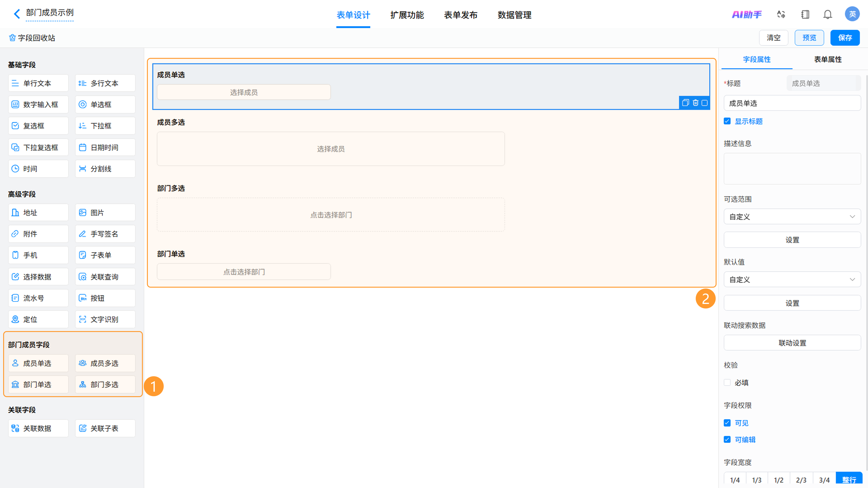This screenshot has height=488, width=868.
Task: Open 联动设置 linkage settings
Action: point(792,343)
